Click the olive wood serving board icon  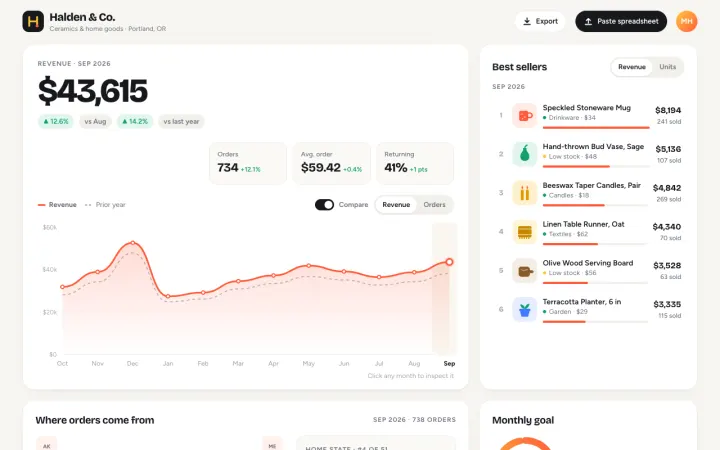click(x=524, y=270)
